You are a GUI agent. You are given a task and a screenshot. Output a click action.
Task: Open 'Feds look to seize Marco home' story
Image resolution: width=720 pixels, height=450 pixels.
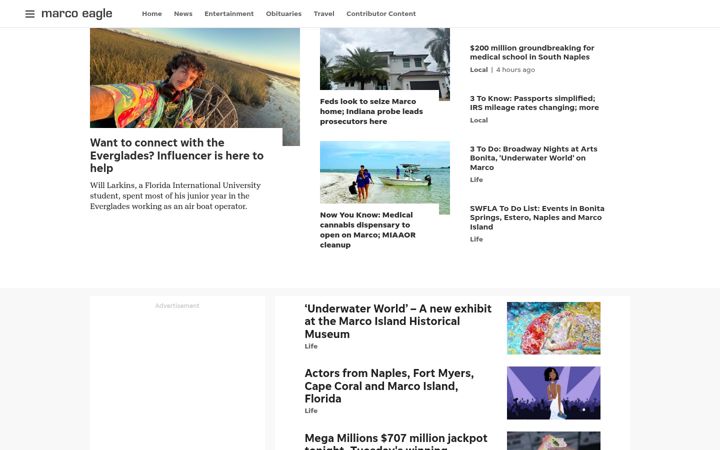pos(371,111)
